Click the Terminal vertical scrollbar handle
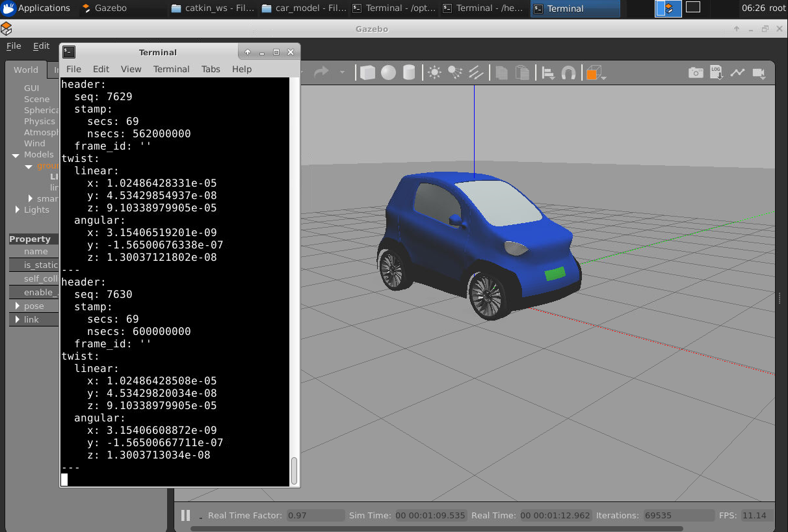This screenshot has height=532, width=788. click(295, 471)
